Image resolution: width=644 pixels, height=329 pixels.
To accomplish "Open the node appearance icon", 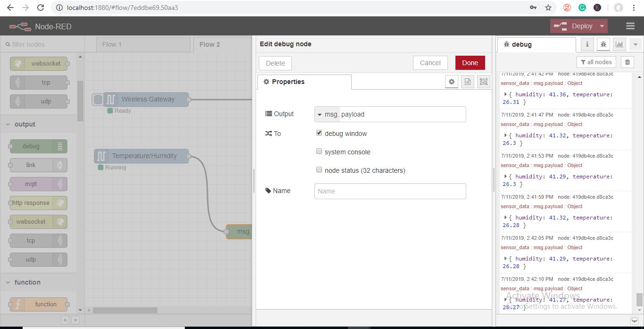I will pyautogui.click(x=483, y=82).
